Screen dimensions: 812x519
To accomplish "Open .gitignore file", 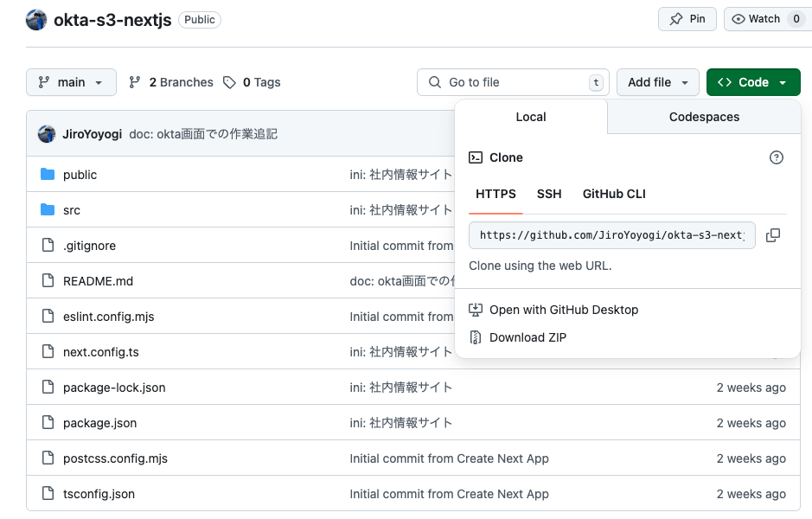I will point(90,246).
